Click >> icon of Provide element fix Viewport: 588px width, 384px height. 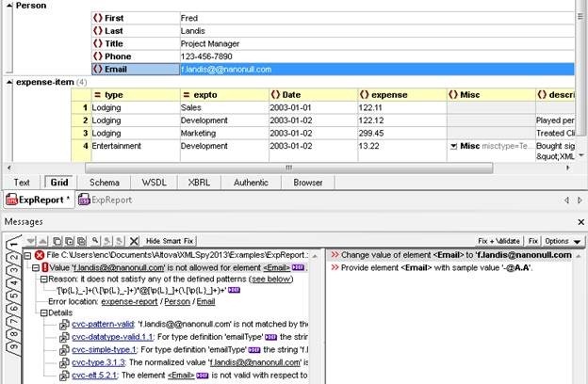(335, 267)
